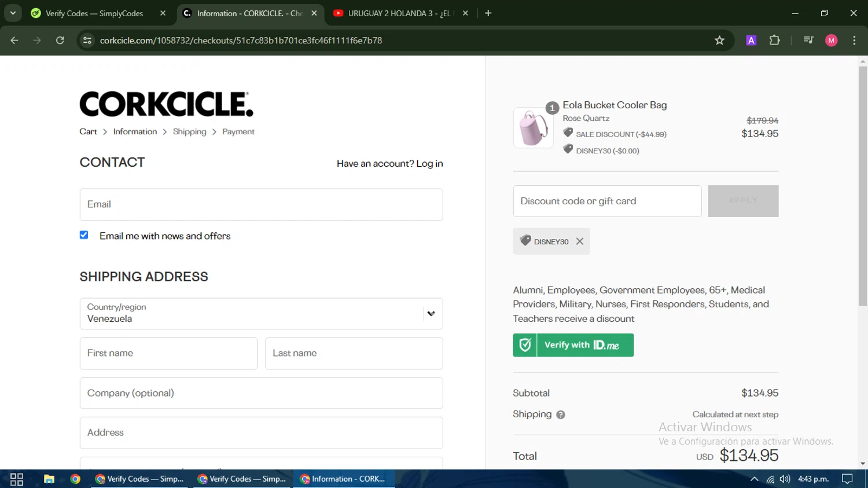Click the browser forward arrow
Viewport: 868px width, 488px height.
[37, 41]
